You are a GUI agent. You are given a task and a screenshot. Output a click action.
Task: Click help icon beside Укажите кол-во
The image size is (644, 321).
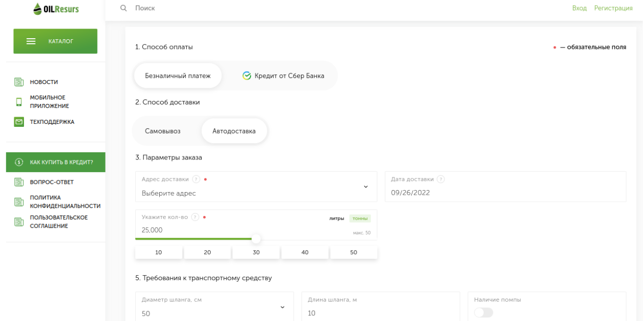tap(195, 217)
